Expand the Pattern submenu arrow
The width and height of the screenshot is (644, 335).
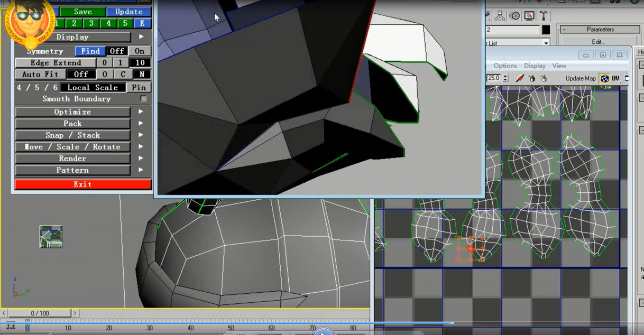pos(141,170)
